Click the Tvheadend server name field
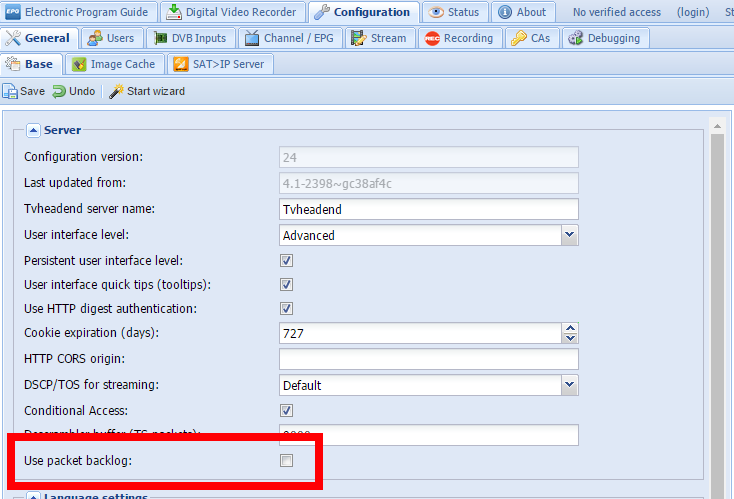This screenshot has height=499, width=734. [429, 210]
